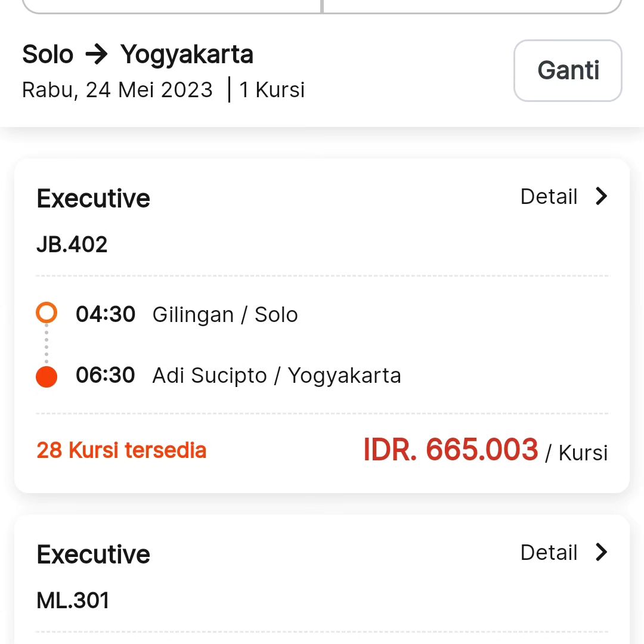Screen dimensions: 644x644
Task: Click the JB.402 trip code
Action: (x=72, y=244)
